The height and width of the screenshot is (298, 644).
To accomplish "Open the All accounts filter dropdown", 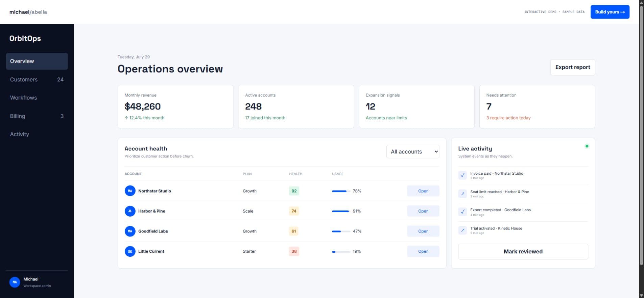I will tap(413, 152).
